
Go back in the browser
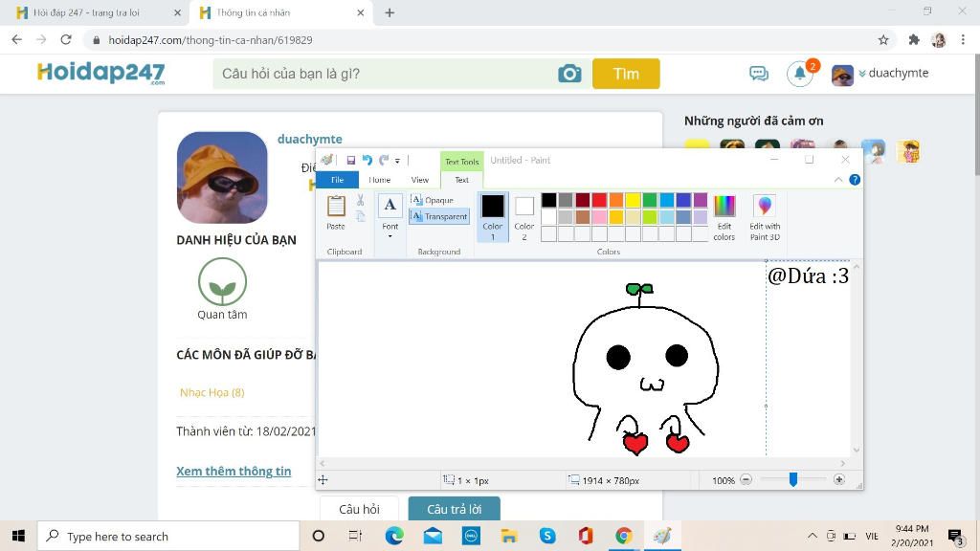(x=17, y=39)
